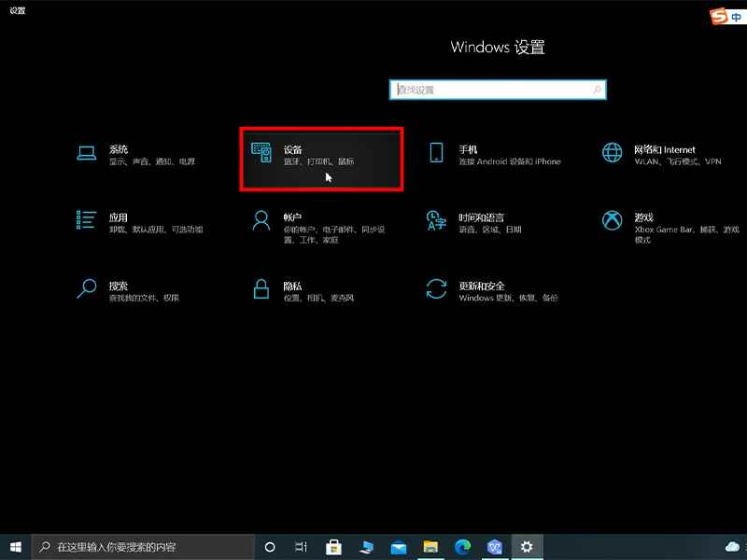Image resolution: width=747 pixels, height=560 pixels.
Task: Open the 帐户 (Accounts) person icon
Action: [x=261, y=221]
